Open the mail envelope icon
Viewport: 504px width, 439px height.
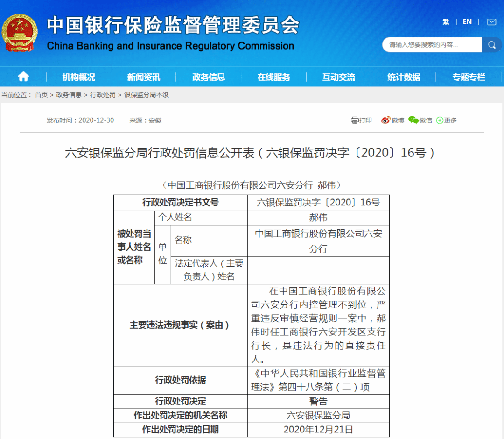pos(491,22)
